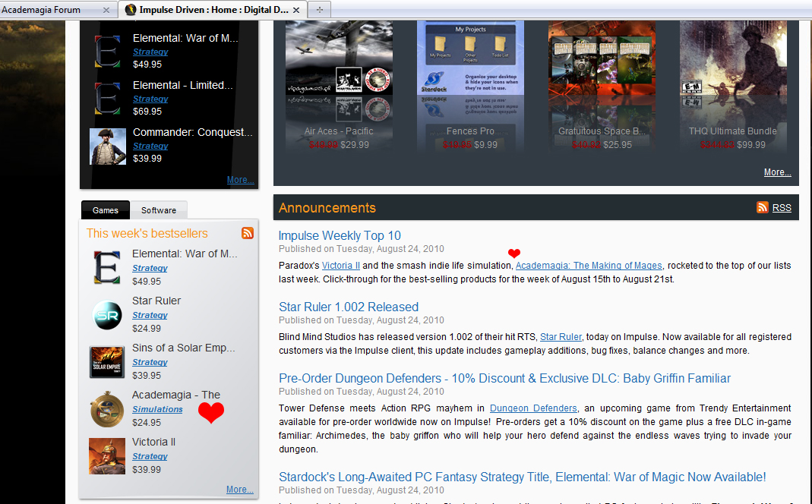Click the Fences Pro caption text
812x504 pixels.
pos(470,131)
